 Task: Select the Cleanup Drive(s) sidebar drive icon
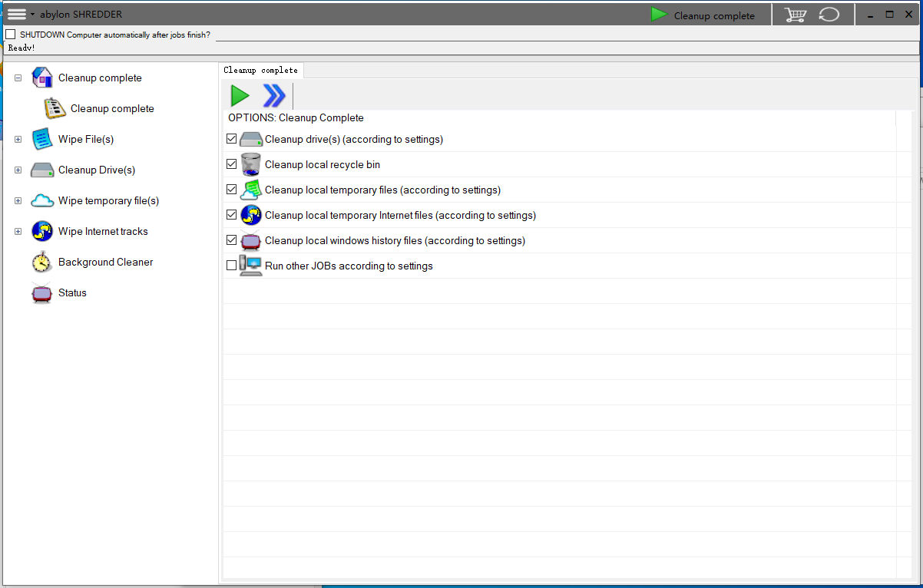[42, 170]
